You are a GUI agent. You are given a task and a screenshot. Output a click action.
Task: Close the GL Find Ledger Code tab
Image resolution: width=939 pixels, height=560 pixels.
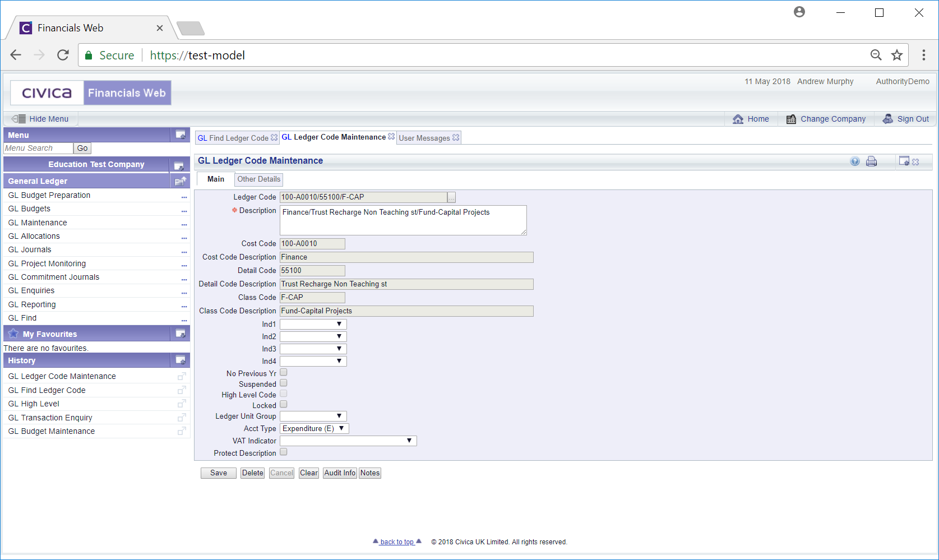(274, 137)
